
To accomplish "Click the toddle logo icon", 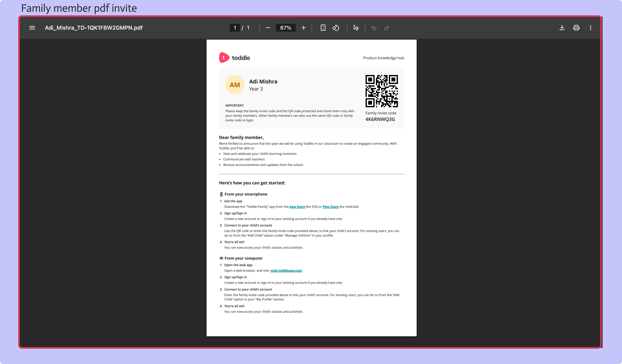I will (224, 58).
